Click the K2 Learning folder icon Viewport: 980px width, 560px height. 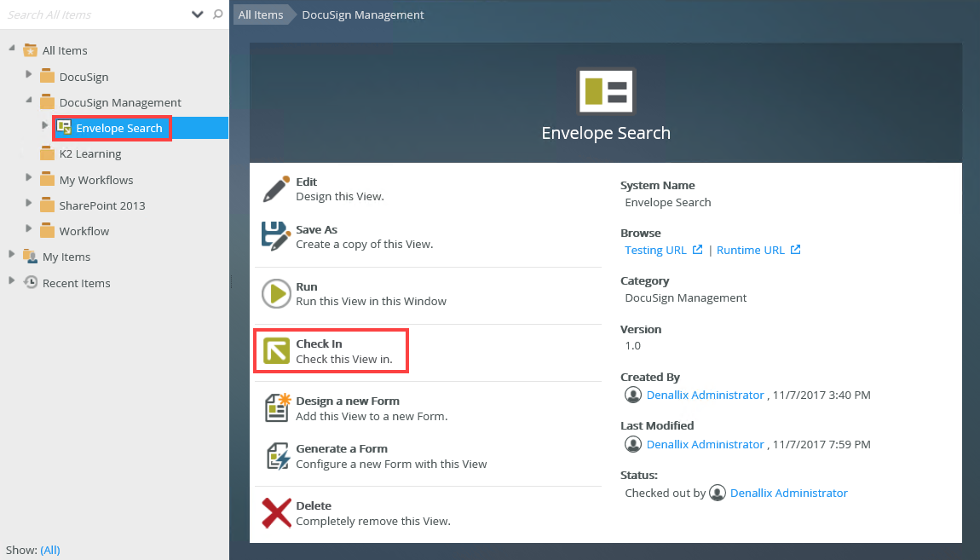click(x=47, y=153)
